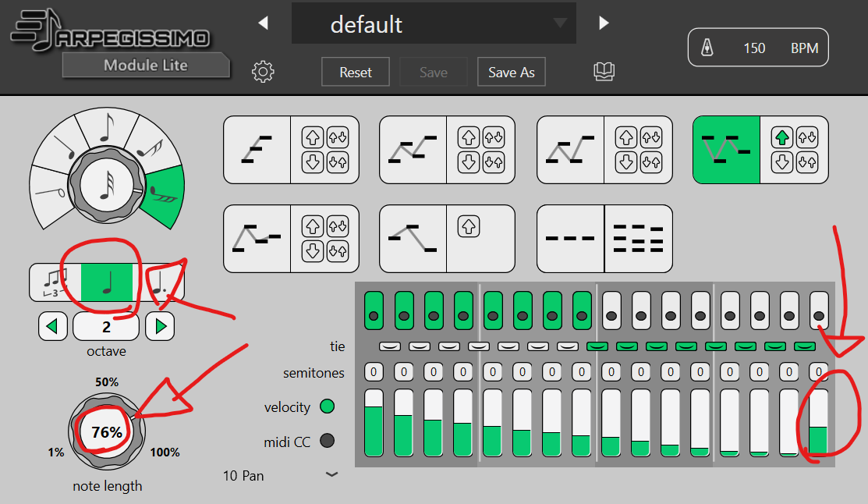
Task: Select the velocity radio button
Action: click(x=328, y=406)
